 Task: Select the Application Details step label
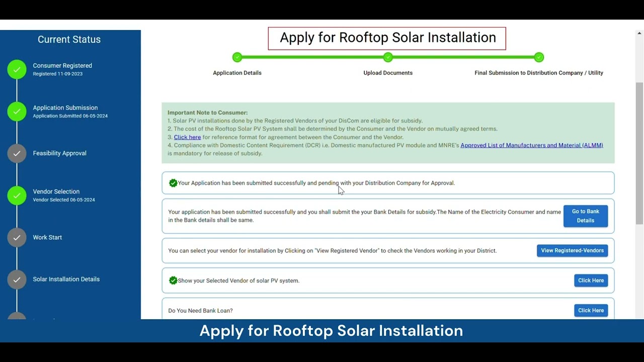(237, 73)
